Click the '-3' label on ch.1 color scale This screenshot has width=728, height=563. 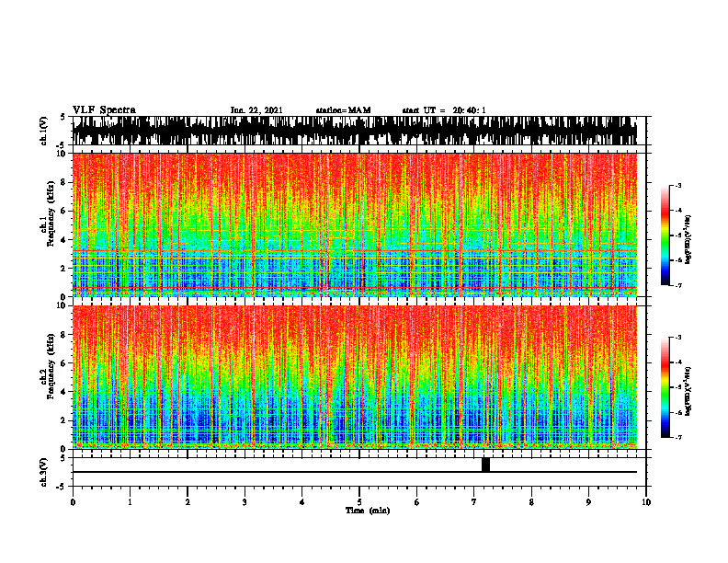(x=678, y=185)
